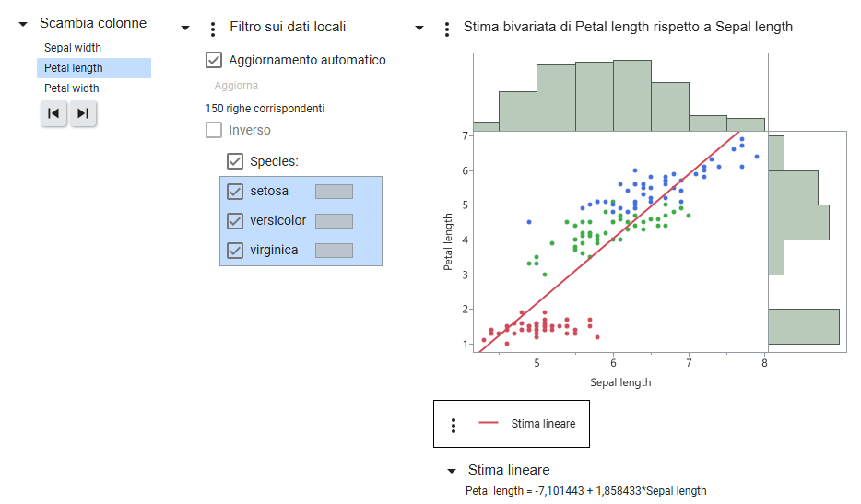Image resolution: width=861 pixels, height=504 pixels.
Task: Collapse the Filtro sui dati locali panel
Action: (x=185, y=28)
